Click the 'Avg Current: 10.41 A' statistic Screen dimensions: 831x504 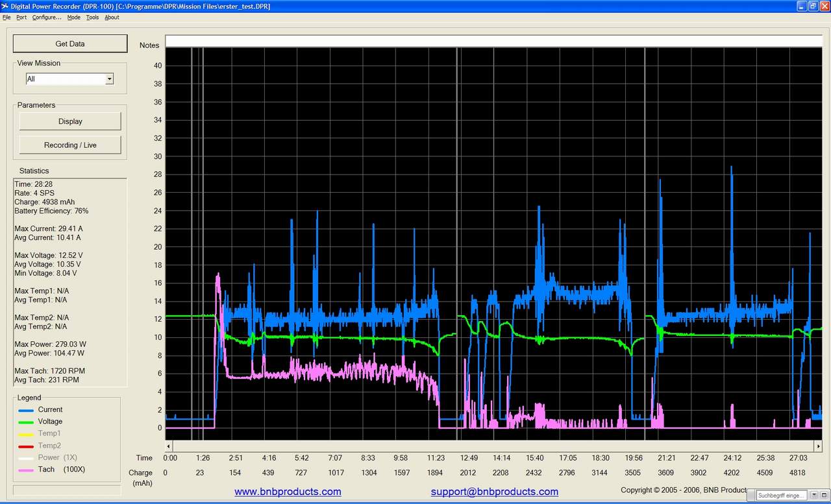(x=49, y=238)
